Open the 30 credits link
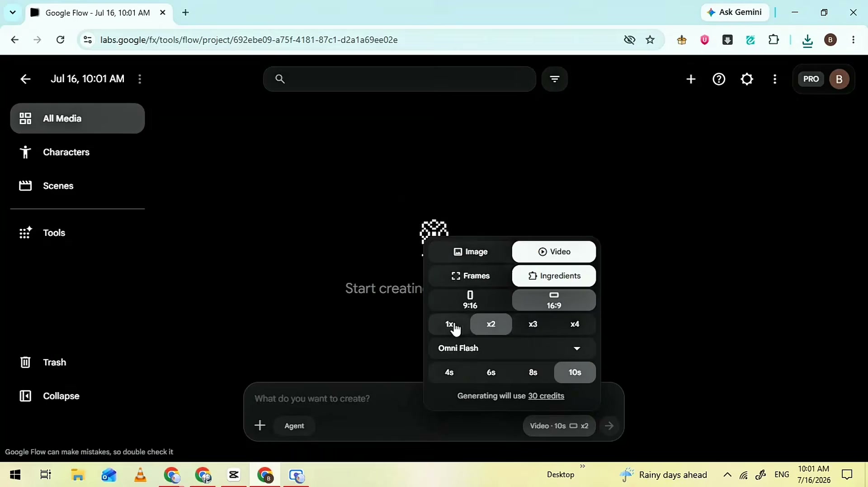 pyautogui.click(x=546, y=396)
